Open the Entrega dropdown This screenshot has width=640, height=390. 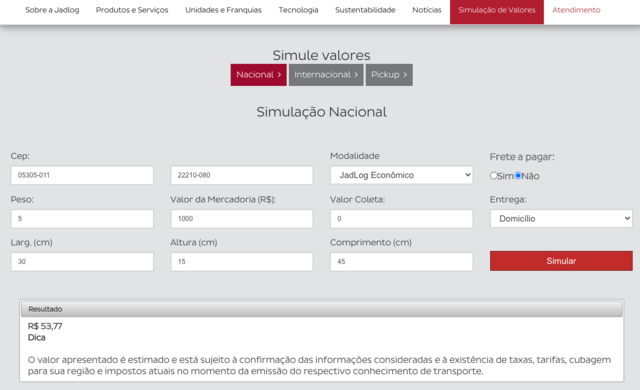[561, 219]
